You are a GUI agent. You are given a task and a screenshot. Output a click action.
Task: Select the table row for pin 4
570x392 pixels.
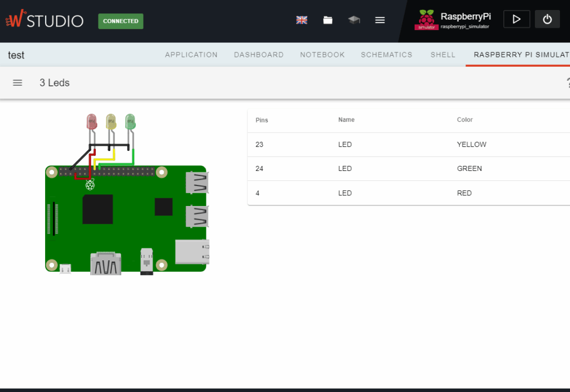coord(345,193)
